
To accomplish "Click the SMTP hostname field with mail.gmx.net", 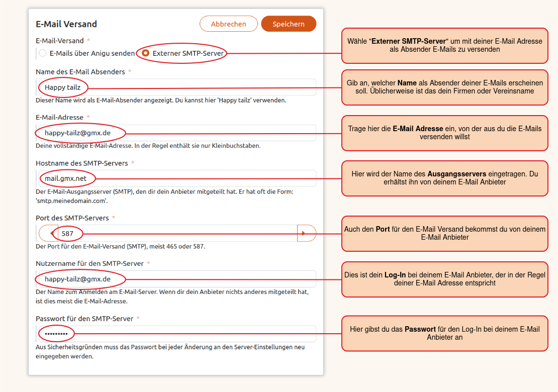I will 201,178.
